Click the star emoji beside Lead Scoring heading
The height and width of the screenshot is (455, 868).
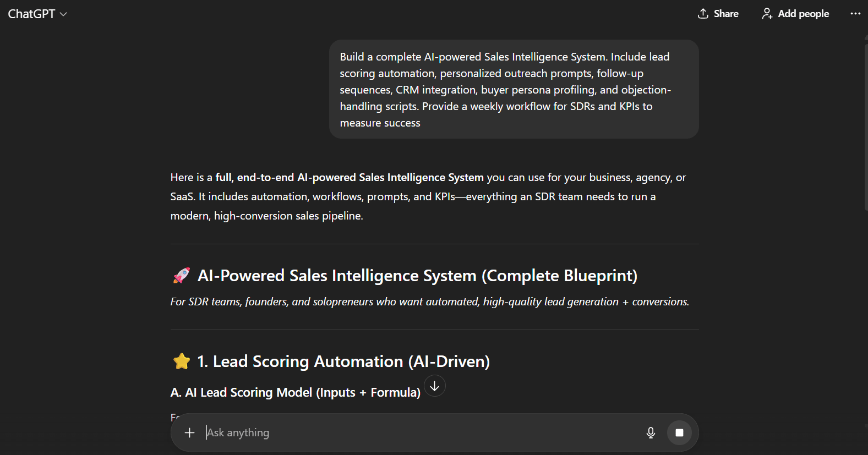click(181, 361)
